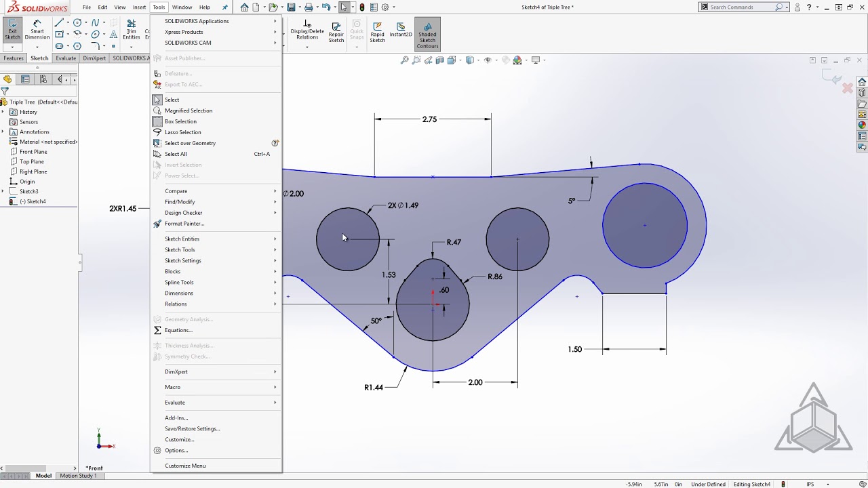Activate the Rapid Sketch tool
868x488 pixels.
(378, 33)
